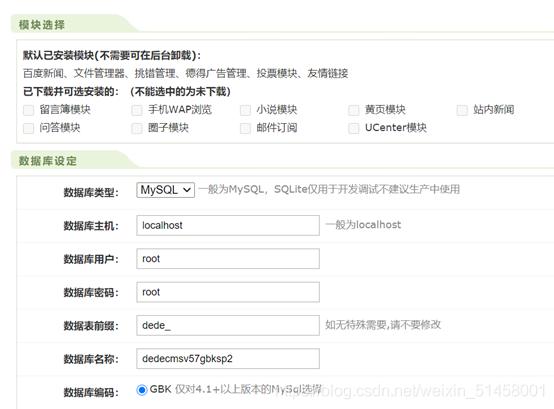Focus the 数据库用户 input field
The width and height of the screenshot is (554, 409).
228,259
